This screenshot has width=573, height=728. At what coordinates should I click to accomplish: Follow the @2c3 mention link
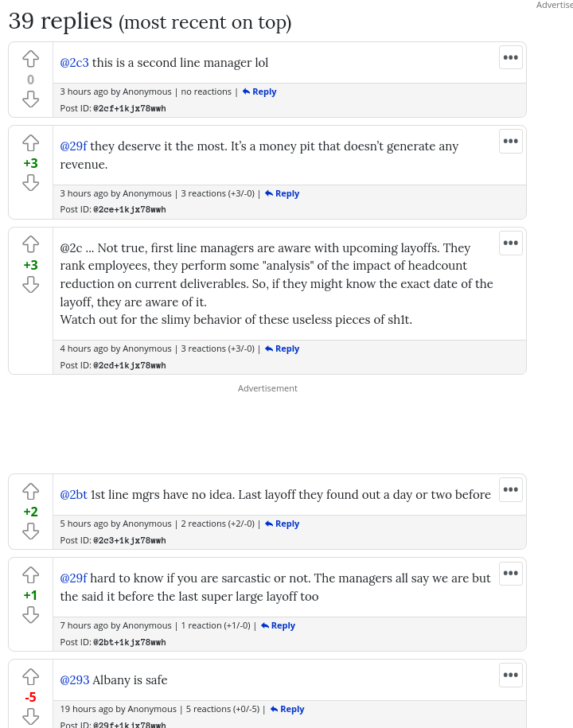[x=75, y=63]
